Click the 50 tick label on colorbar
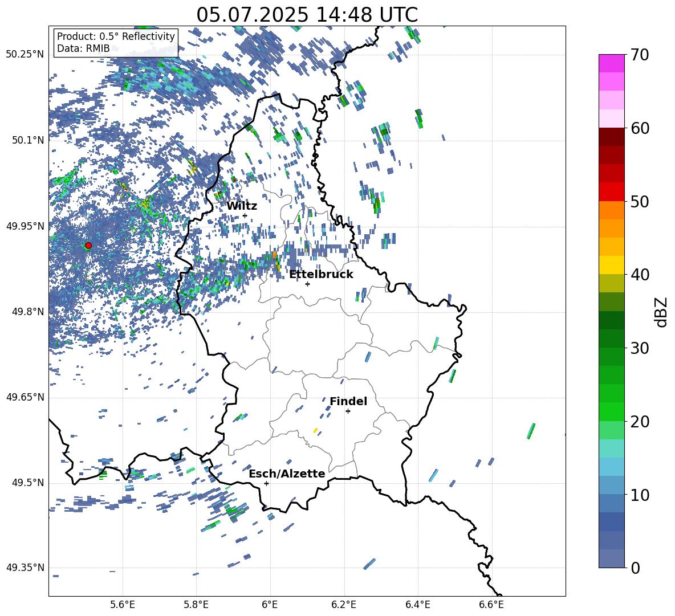This screenshot has width=675, height=616. coord(640,202)
